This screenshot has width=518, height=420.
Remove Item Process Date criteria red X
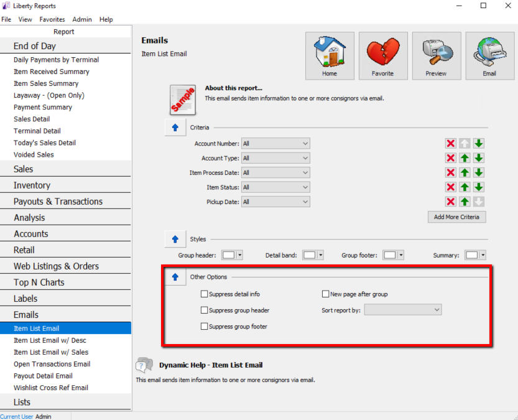(451, 172)
